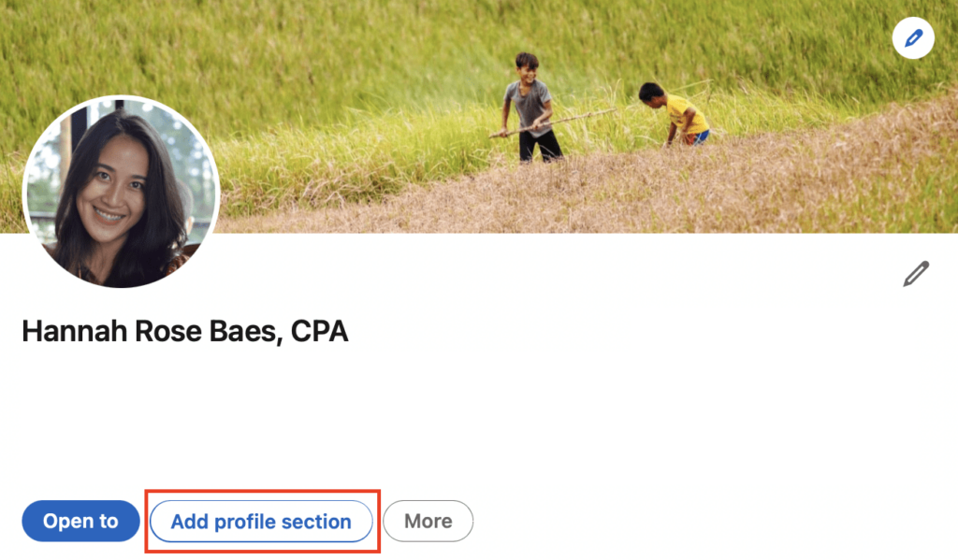Click the word 'Hannah' in the heading
958x560 pixels.
tap(74, 332)
